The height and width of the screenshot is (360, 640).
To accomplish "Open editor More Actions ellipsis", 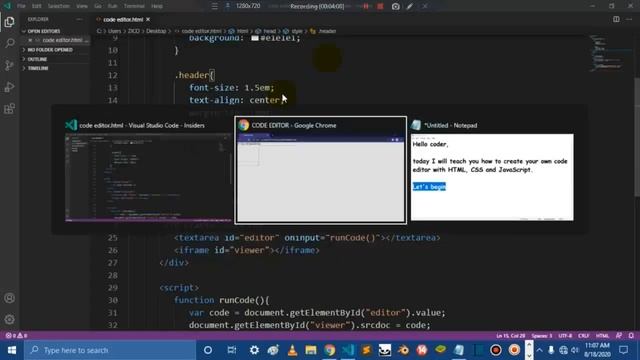I will coord(629,19).
